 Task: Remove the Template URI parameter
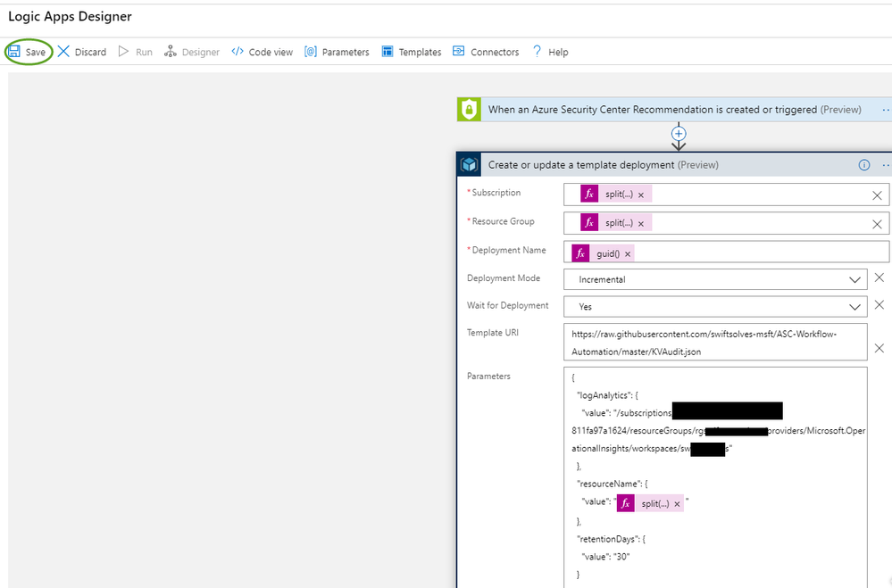[x=879, y=348]
